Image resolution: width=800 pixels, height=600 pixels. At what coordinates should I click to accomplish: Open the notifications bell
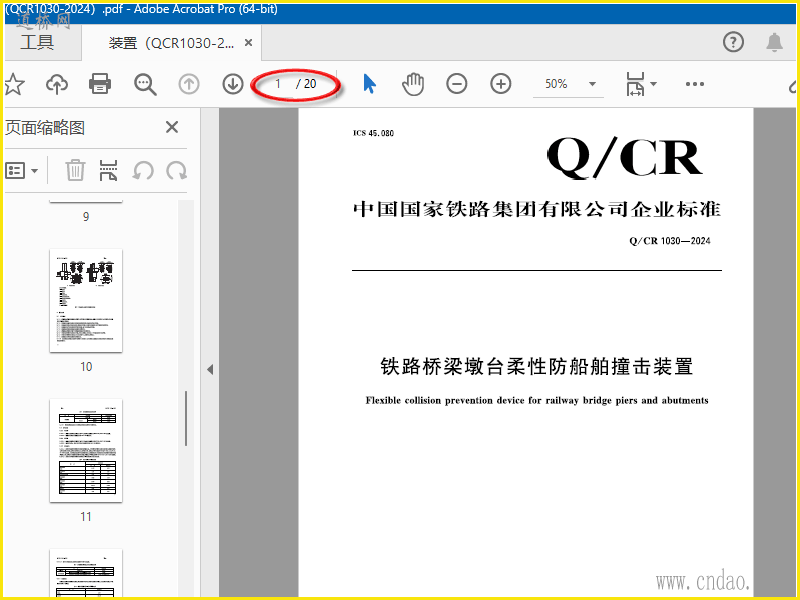click(x=774, y=42)
